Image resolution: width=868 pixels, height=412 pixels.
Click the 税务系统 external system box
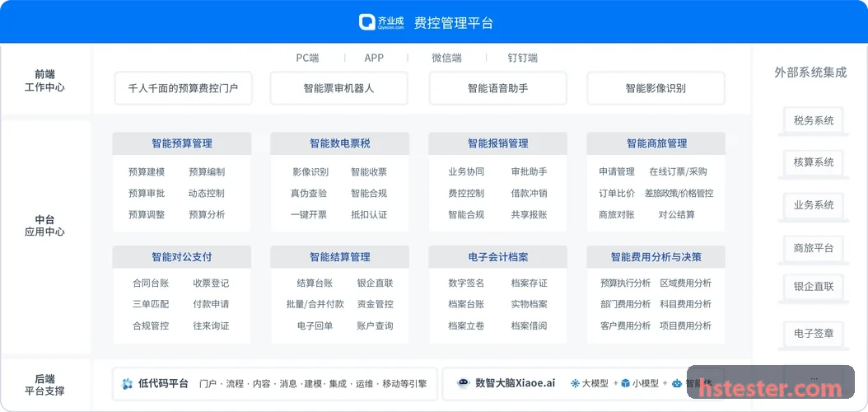813,120
